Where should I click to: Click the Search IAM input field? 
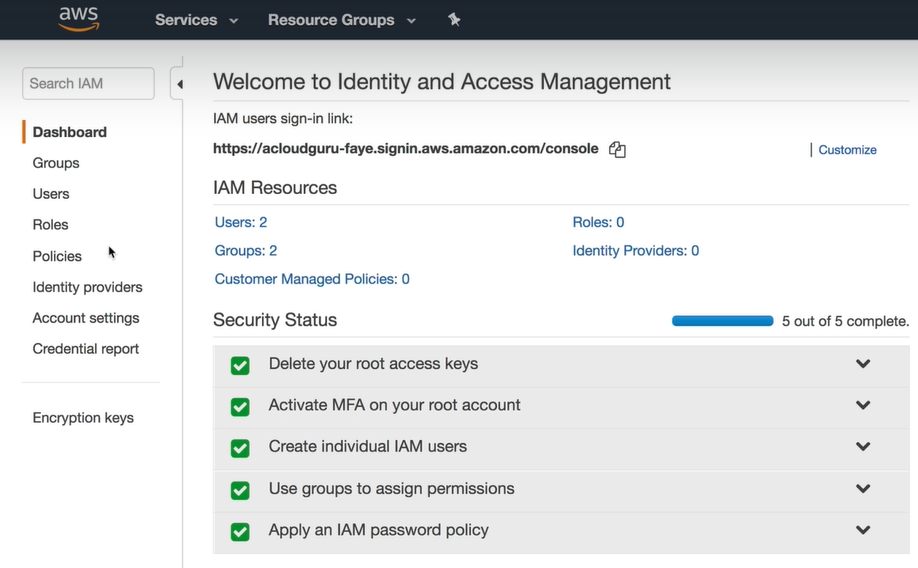[88, 84]
